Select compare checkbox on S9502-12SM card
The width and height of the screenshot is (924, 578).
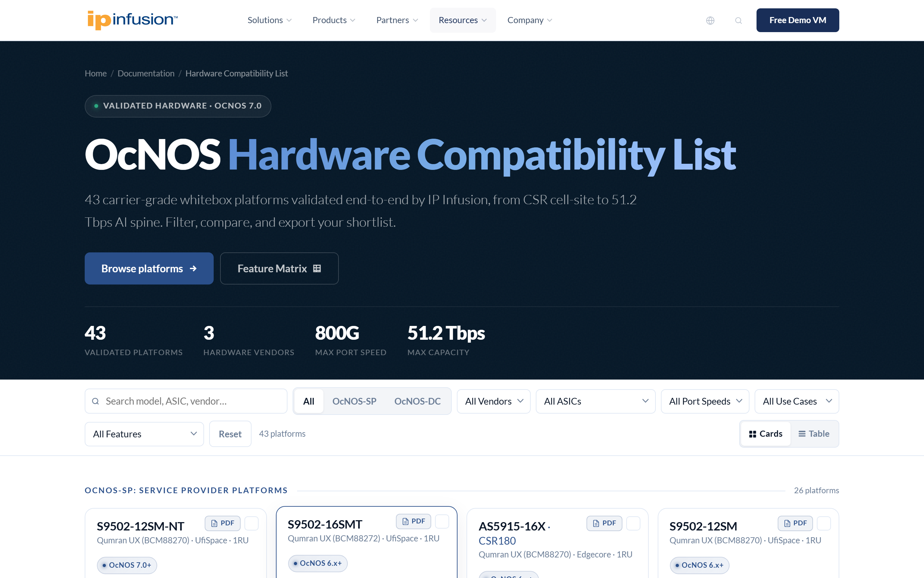click(824, 523)
